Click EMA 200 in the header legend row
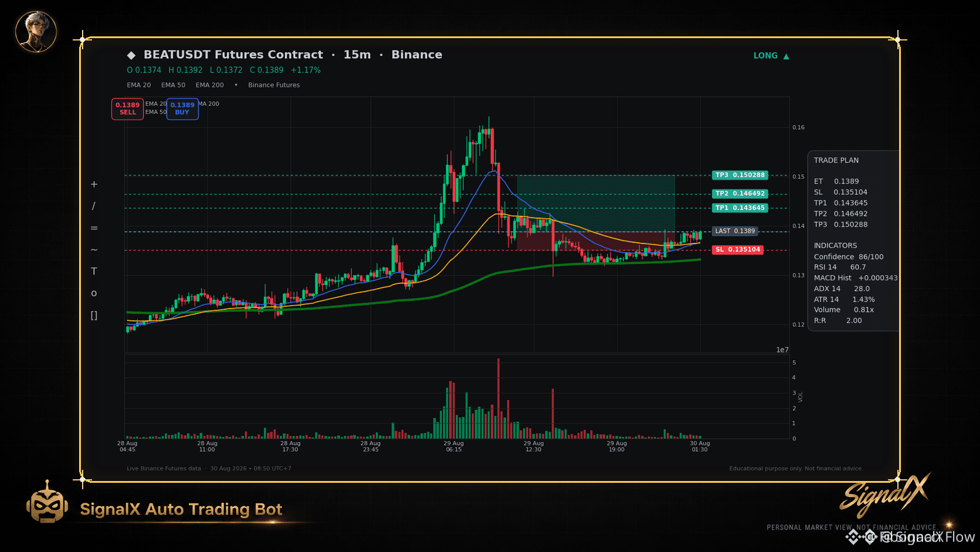This screenshot has height=552, width=980. [210, 85]
